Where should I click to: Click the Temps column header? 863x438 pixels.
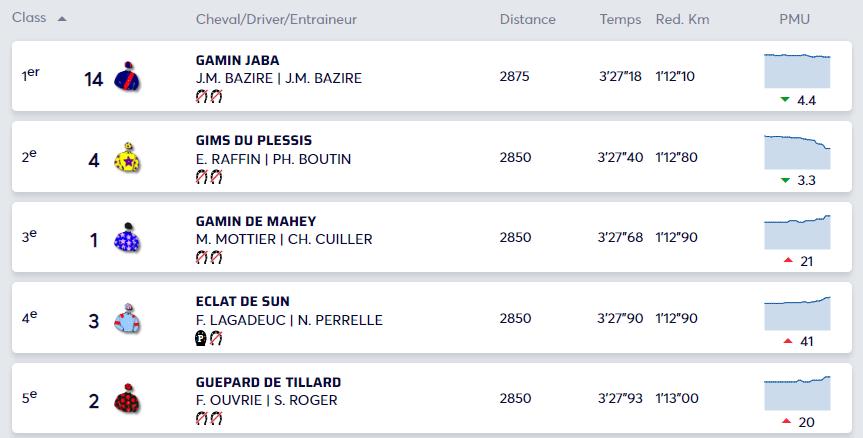[x=620, y=19]
